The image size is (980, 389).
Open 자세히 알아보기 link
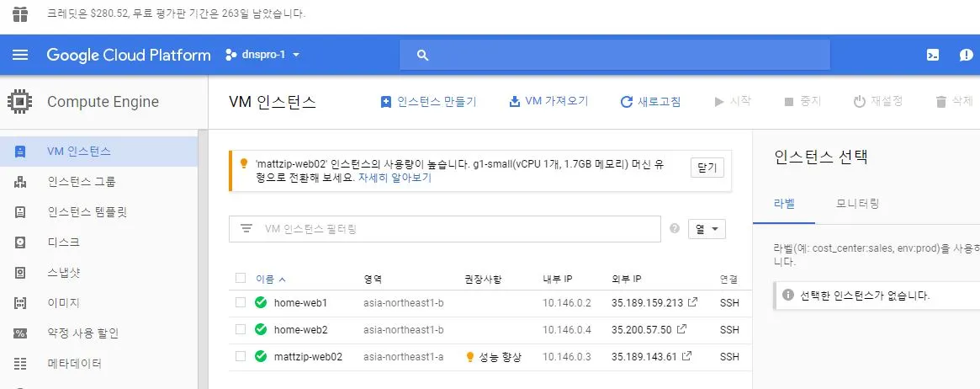pos(395,178)
